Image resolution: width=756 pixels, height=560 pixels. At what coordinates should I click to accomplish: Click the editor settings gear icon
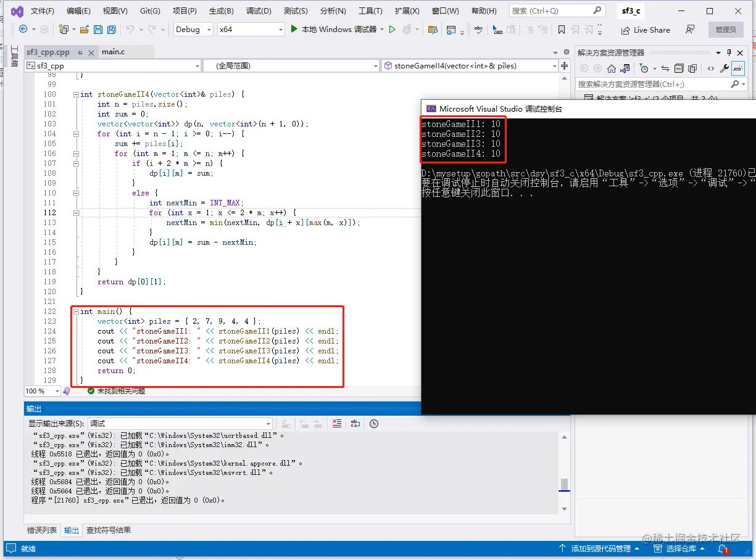coord(566,52)
